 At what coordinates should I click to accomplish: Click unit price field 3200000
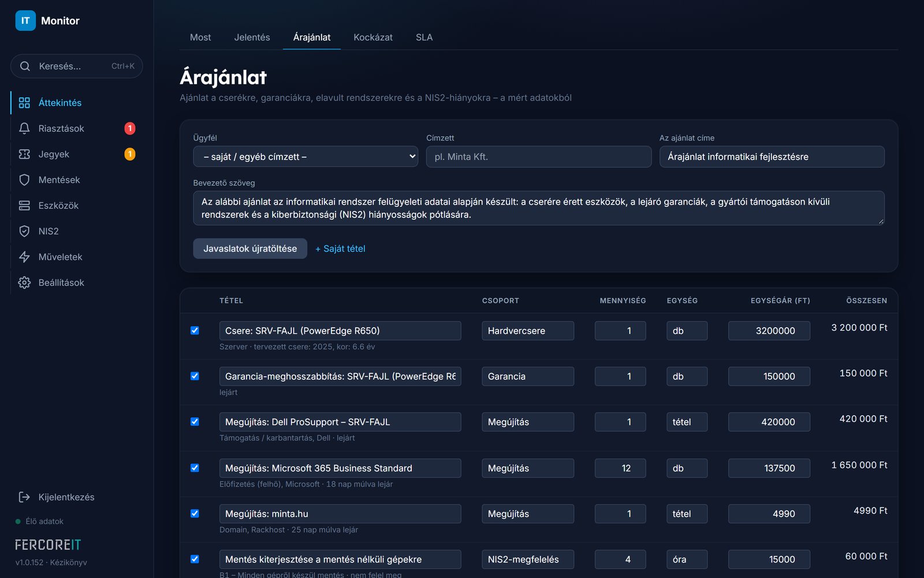pyautogui.click(x=769, y=331)
